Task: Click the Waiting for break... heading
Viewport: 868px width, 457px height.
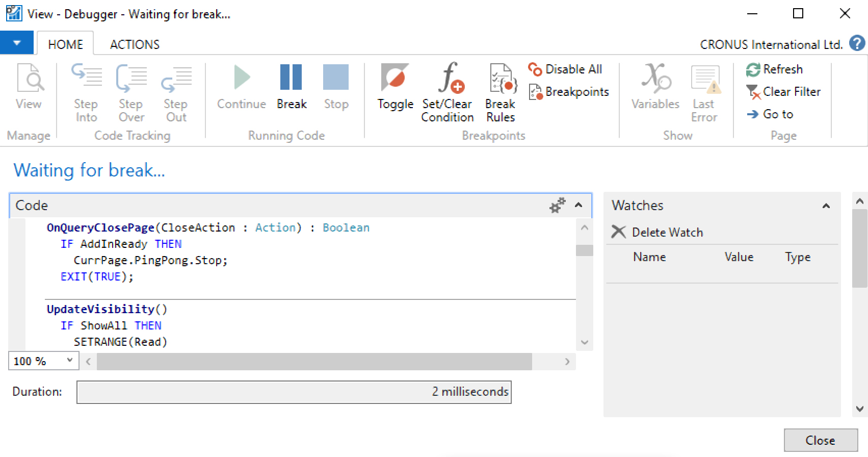Action: [89, 170]
